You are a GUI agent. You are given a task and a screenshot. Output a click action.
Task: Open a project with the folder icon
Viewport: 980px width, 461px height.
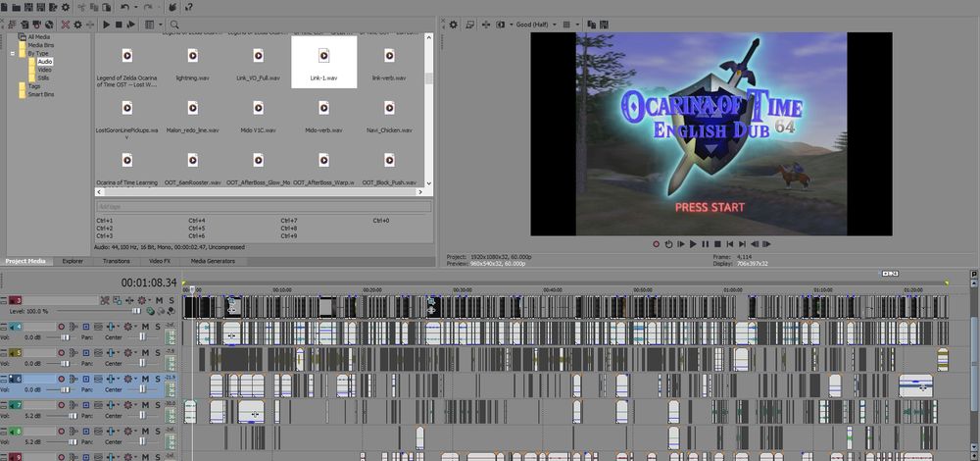(17, 8)
